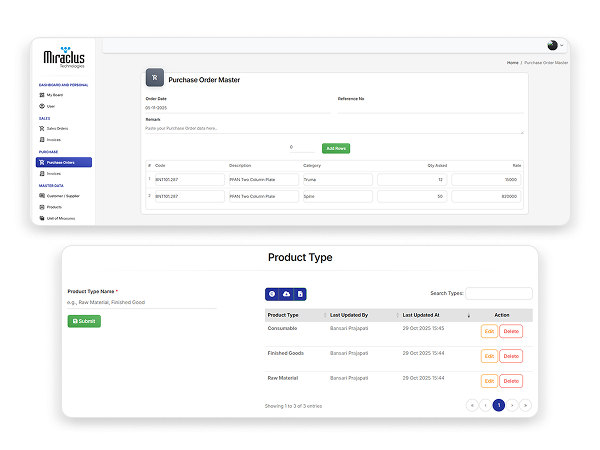Focus the Remark text area

334,129
